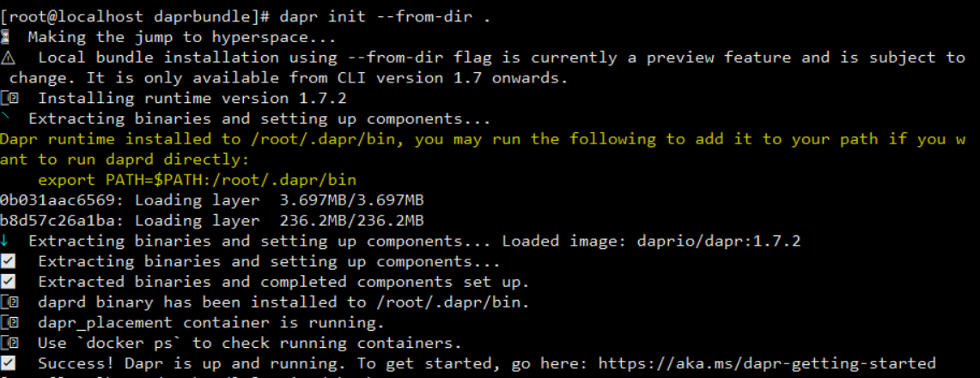Click the cyan down-arrow spinner before 'Loaded image' line
Viewport: 980px width, 378px height.
pos(4,241)
